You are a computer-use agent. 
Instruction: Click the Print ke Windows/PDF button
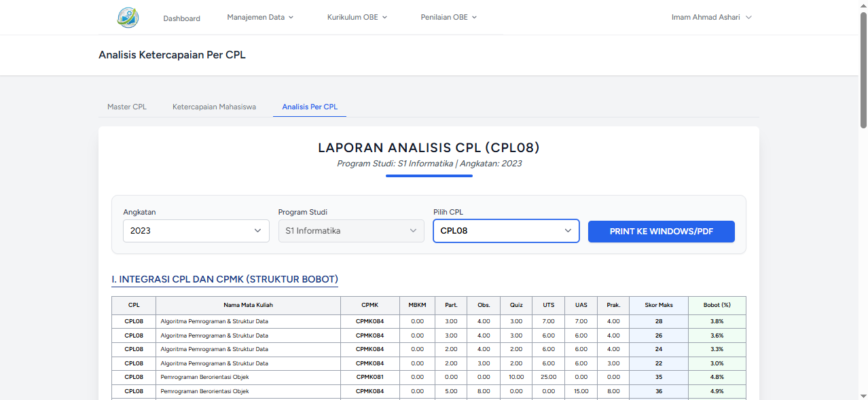click(x=661, y=232)
